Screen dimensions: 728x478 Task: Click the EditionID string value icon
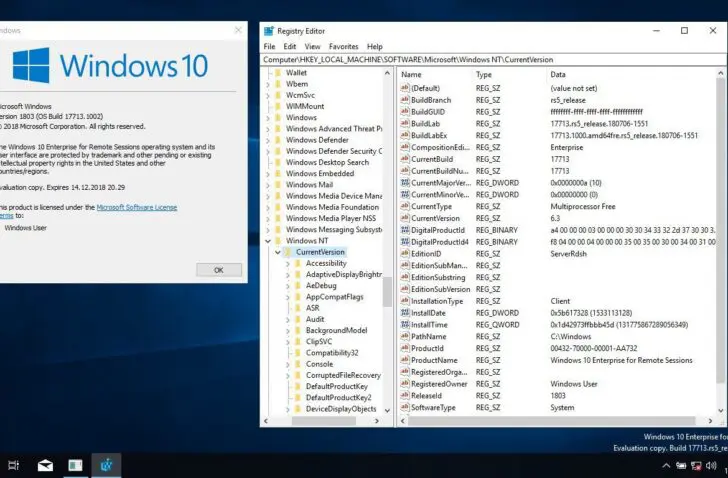[405, 253]
